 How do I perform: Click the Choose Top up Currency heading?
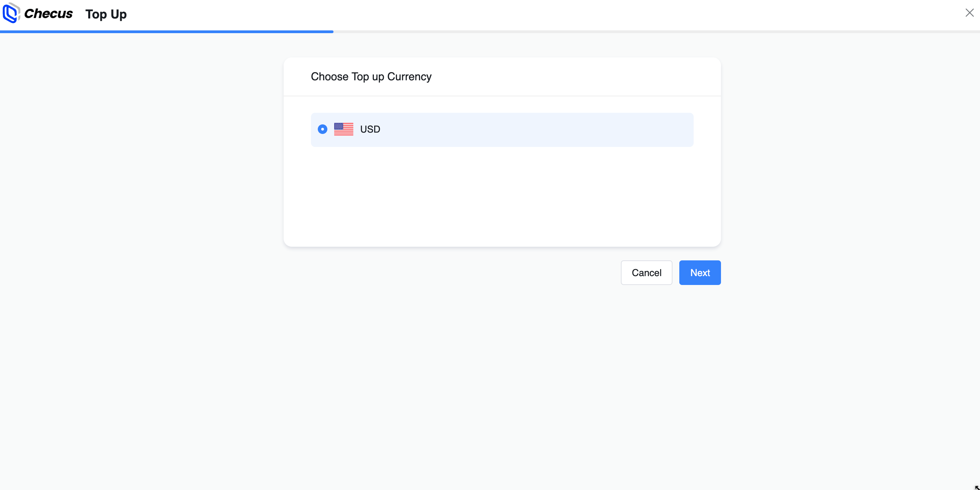[x=371, y=77]
